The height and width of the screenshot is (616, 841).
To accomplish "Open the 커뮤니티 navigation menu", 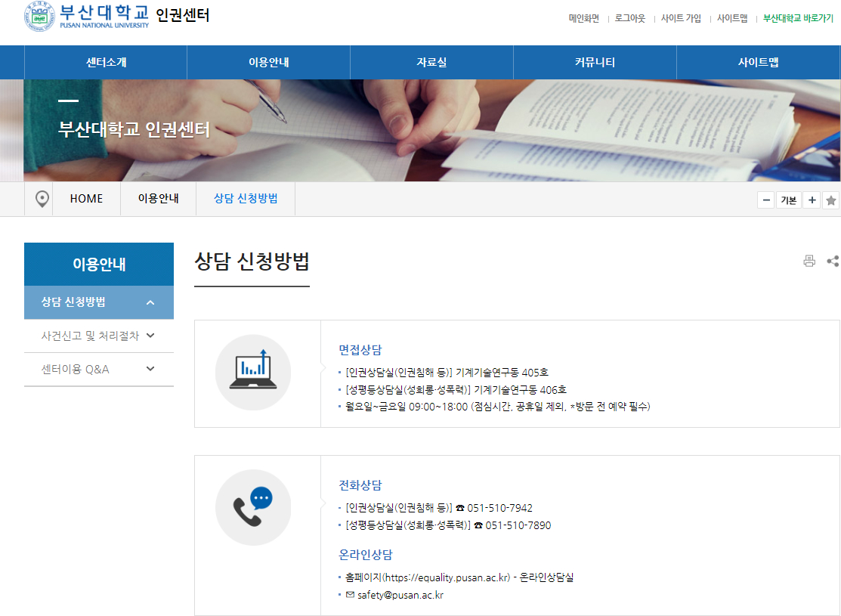I will coord(595,62).
